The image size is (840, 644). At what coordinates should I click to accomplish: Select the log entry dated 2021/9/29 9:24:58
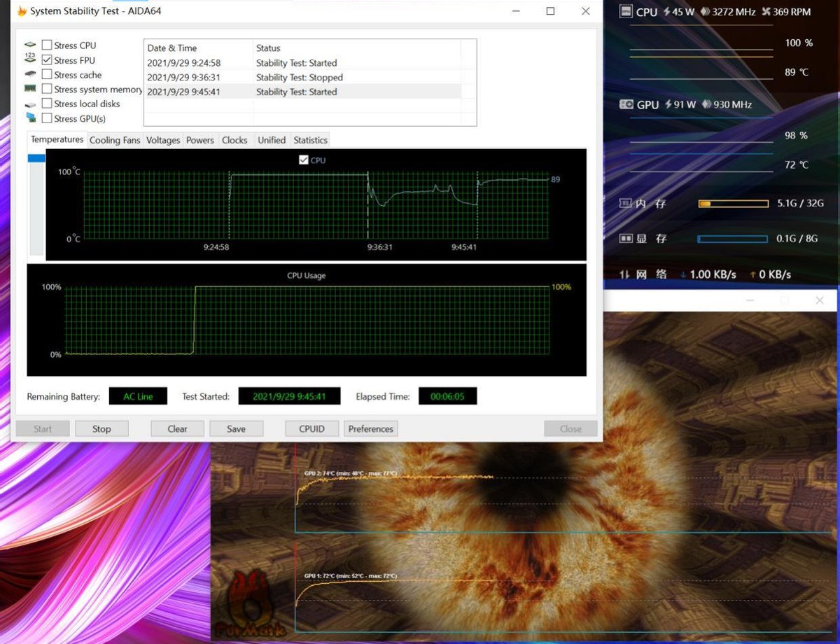pos(302,63)
